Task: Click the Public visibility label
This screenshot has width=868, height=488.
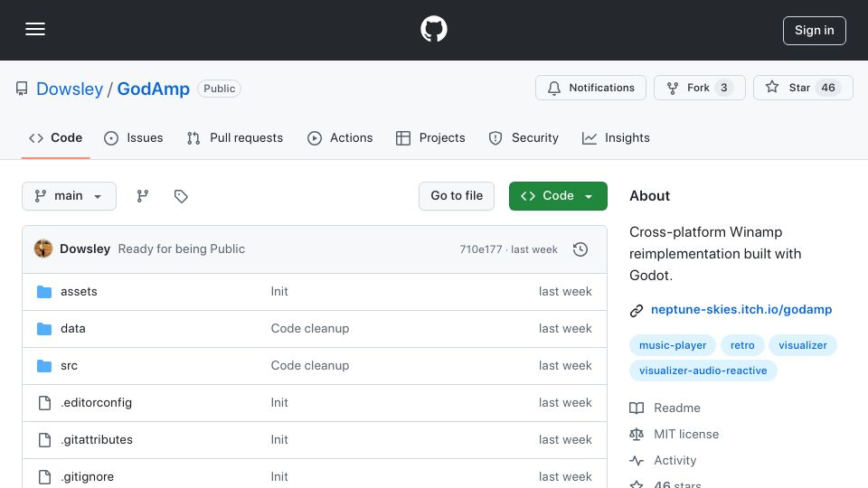Action: tap(219, 89)
